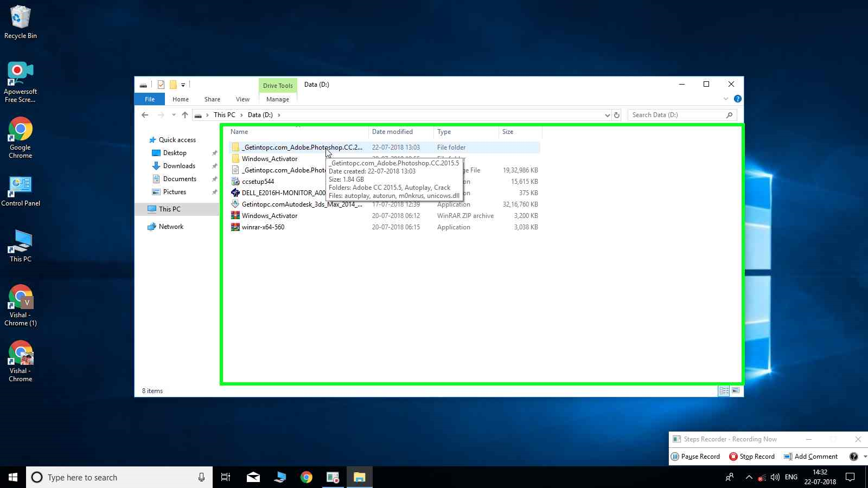Sort files by the Type column header
Image resolution: width=868 pixels, height=488 pixels.
[466, 132]
